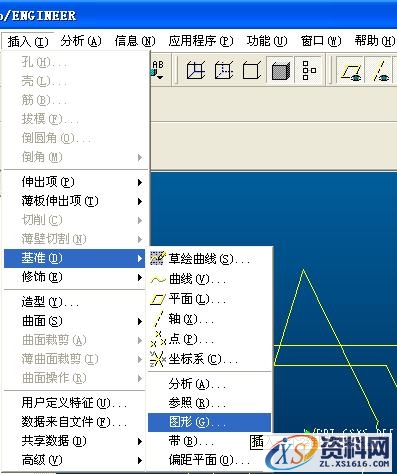Choose 草绘曲线(S) in datum submenu
Viewport: 397px width, 474px height.
[210, 259]
